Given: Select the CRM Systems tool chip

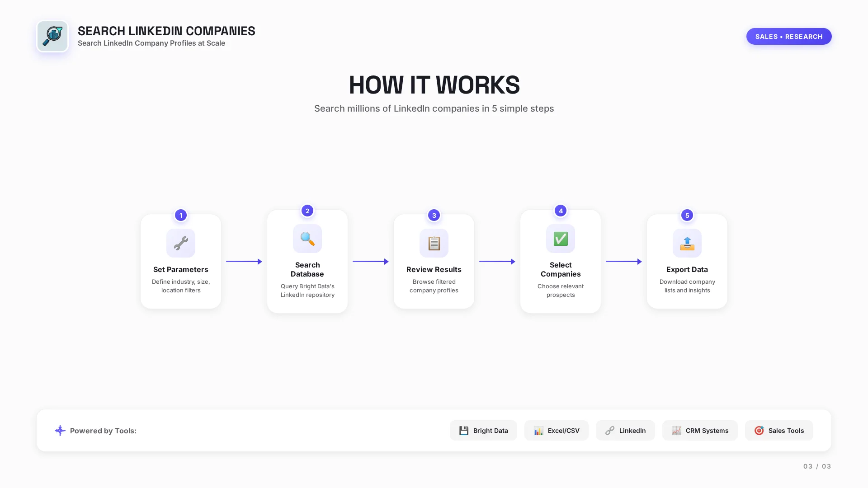Looking at the screenshot, I should [x=700, y=431].
